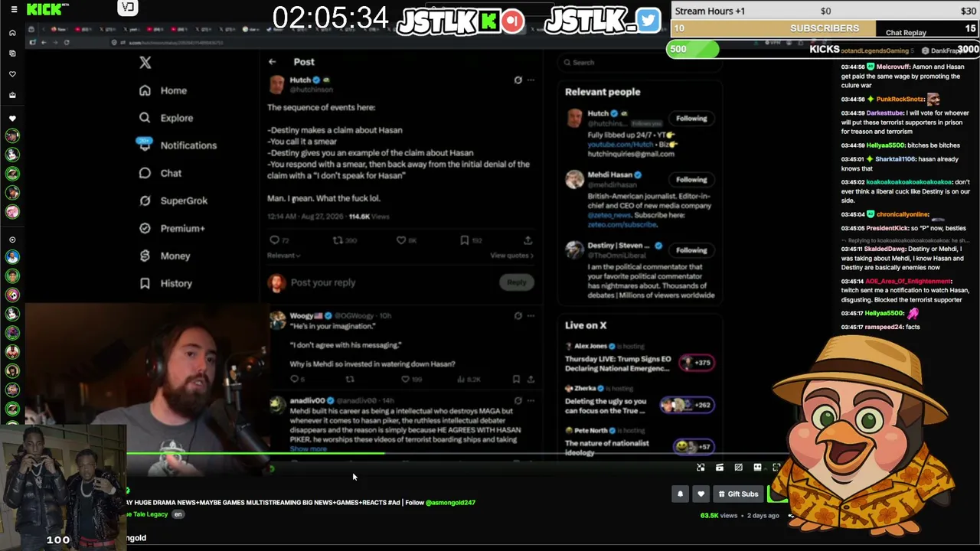The height and width of the screenshot is (551, 980).
Task: Open Kick Following heart icon in sidebar
Action: pyautogui.click(x=12, y=74)
